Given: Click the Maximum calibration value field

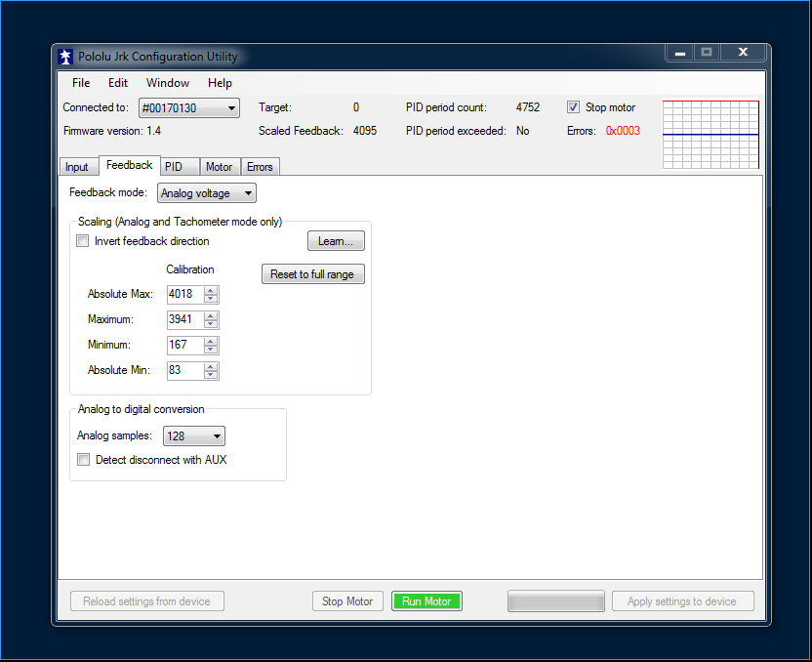Looking at the screenshot, I should coord(185,319).
